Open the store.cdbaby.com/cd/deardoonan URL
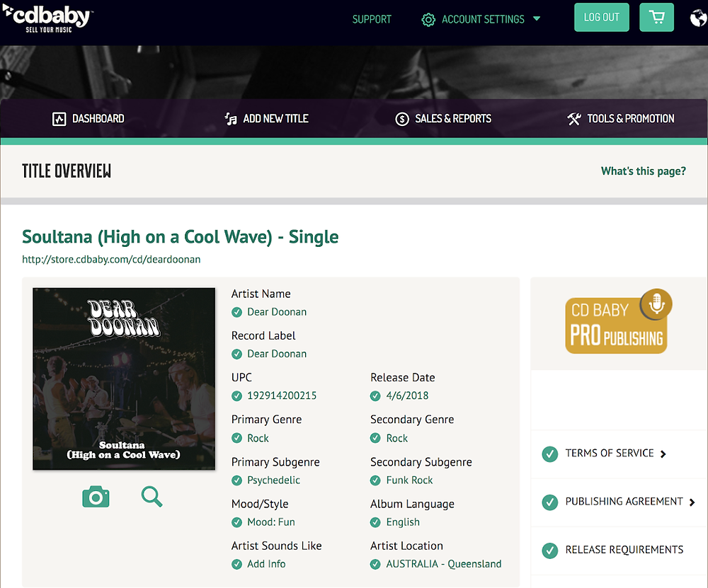Screen dimensions: 708x588 pos(111,260)
